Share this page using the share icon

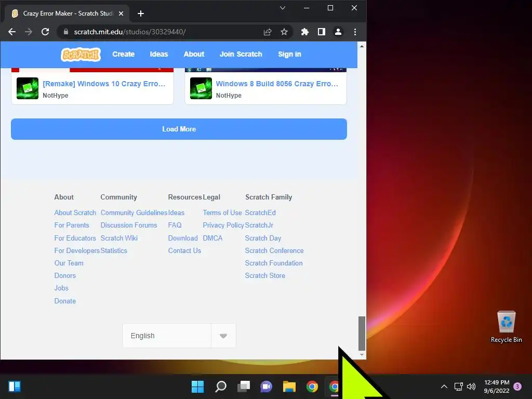point(268,32)
